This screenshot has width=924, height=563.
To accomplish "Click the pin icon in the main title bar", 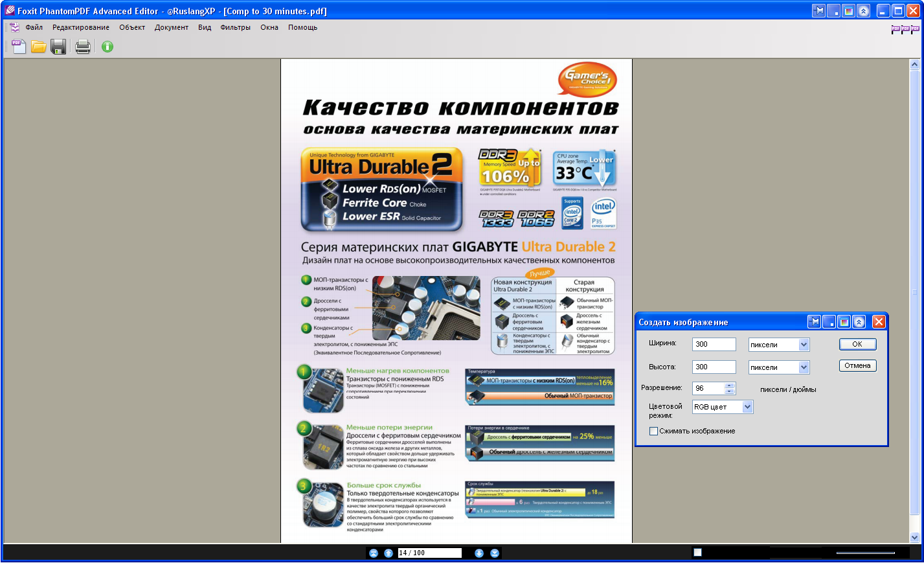I will point(819,11).
